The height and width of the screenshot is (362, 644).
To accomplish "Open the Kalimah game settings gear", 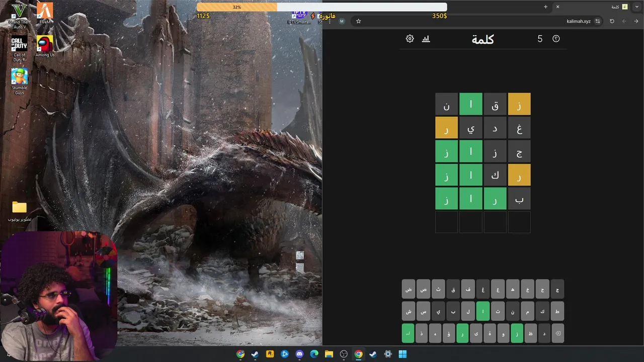I will [x=410, y=39].
